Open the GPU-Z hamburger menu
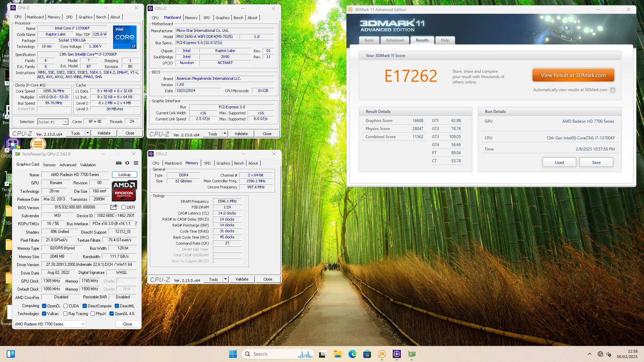 click(x=136, y=163)
